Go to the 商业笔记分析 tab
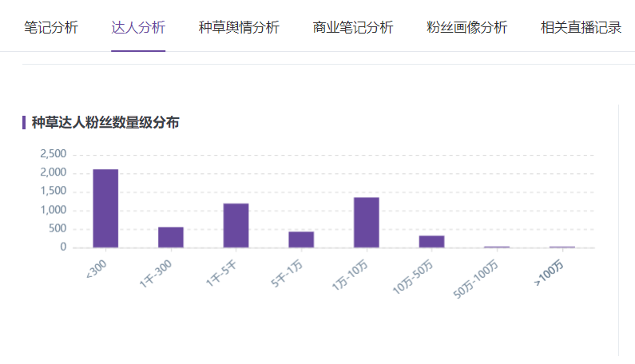Screen dimensions: 635x364 click(353, 28)
